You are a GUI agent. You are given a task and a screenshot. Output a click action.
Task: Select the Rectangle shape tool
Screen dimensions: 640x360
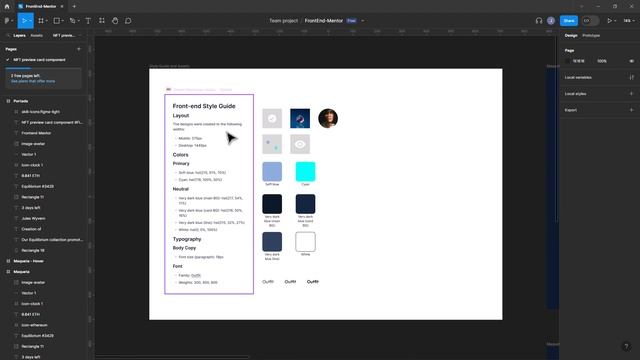57,20
